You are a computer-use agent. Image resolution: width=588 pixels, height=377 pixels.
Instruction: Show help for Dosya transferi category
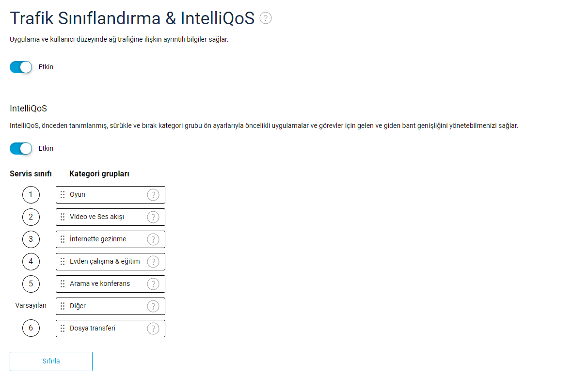153,329
